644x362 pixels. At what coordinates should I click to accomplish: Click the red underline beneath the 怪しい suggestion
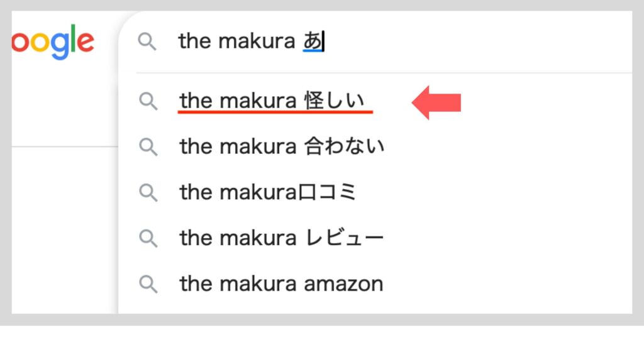275,112
